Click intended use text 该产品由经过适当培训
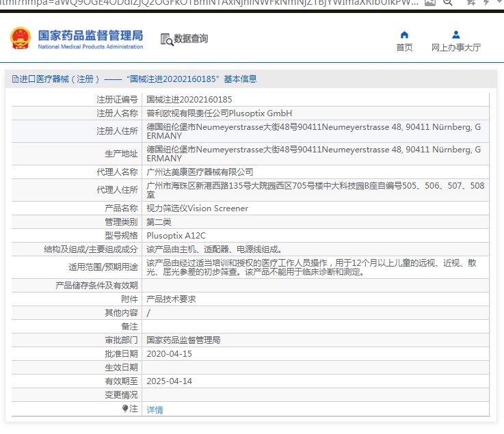 (x=311, y=267)
